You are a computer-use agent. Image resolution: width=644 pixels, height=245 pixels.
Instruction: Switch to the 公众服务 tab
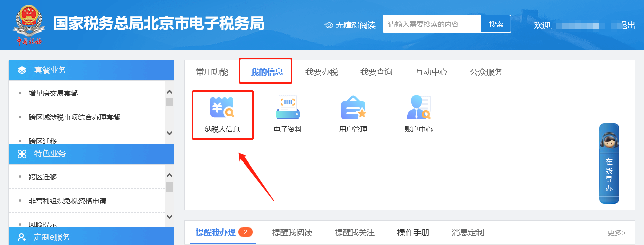tap(486, 72)
